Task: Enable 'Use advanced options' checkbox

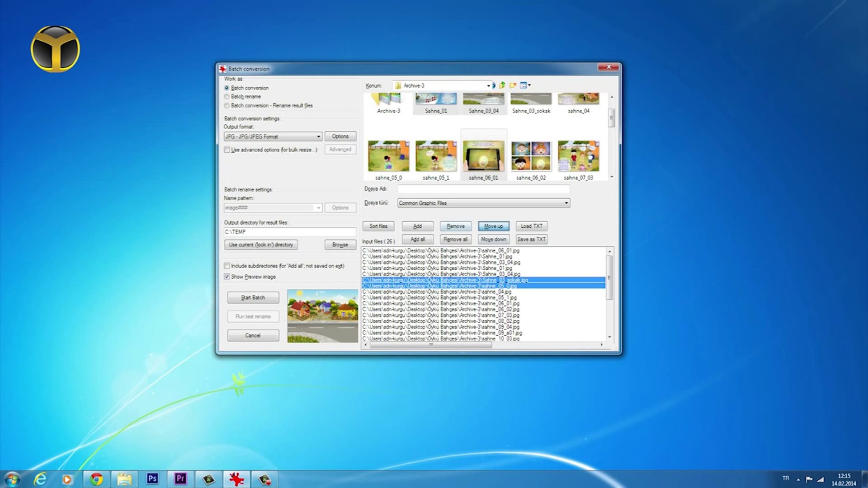Action: (x=227, y=150)
